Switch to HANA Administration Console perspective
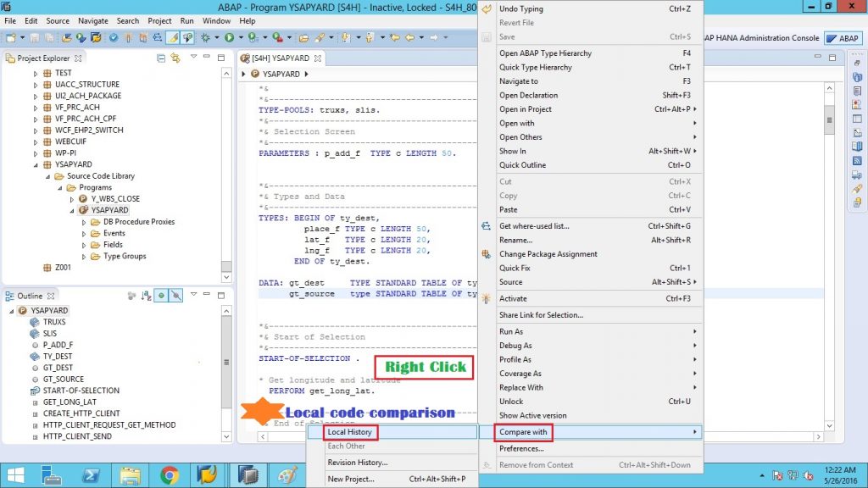Viewport: 868px width, 488px height. pos(762,37)
